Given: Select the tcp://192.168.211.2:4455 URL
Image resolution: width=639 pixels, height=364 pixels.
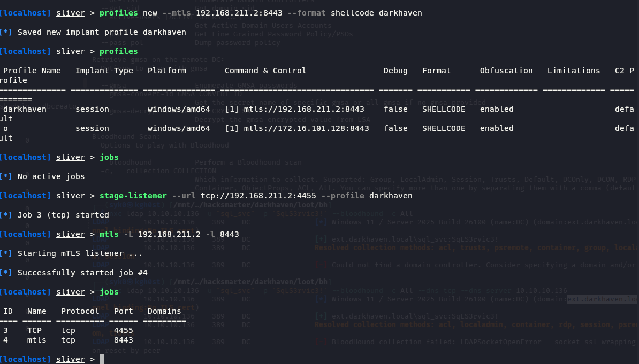Looking at the screenshot, I should click(x=258, y=196).
